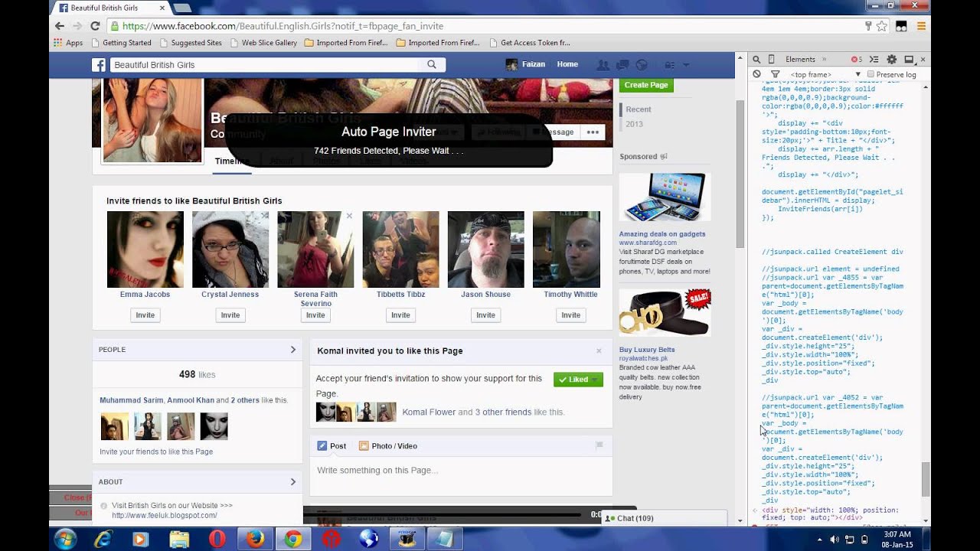Image resolution: width=980 pixels, height=551 pixels.
Task: Click Invite your friends to like this Page
Action: tap(156, 452)
